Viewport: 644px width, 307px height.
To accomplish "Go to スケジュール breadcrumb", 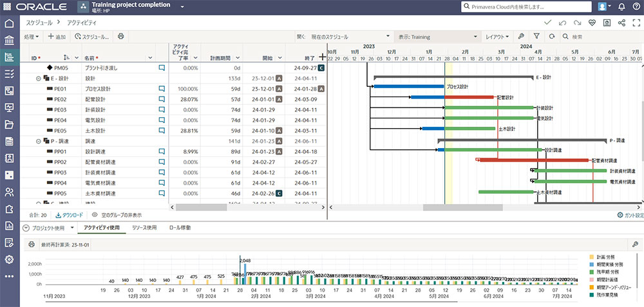I will coord(39,23).
